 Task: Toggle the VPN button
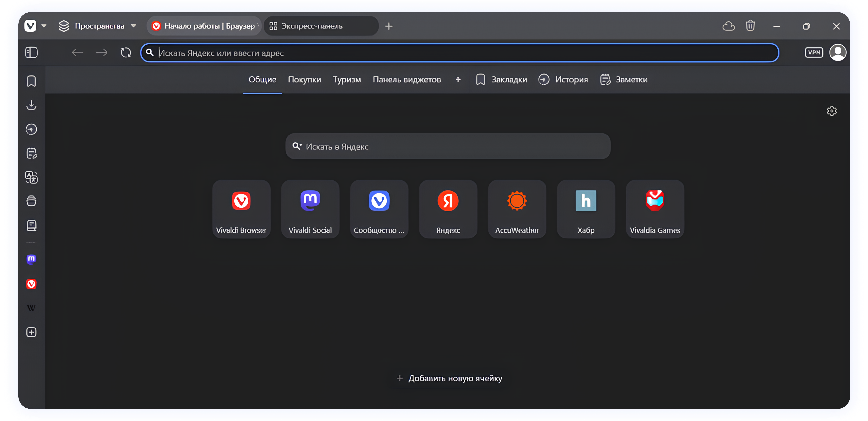pyautogui.click(x=814, y=53)
